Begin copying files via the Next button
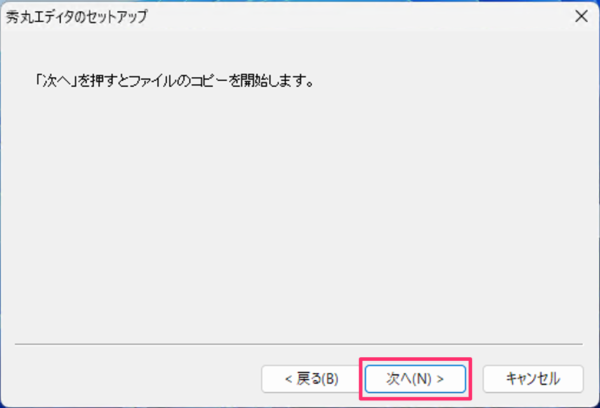This screenshot has width=600, height=408. [415, 379]
